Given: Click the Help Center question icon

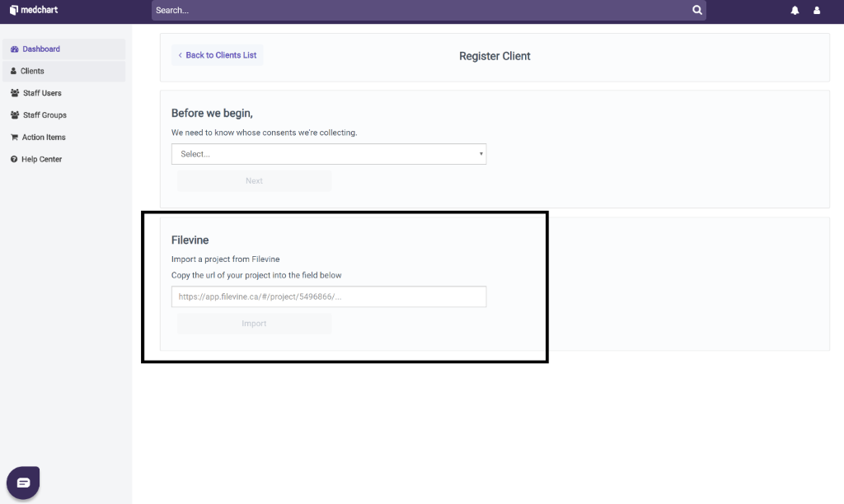Looking at the screenshot, I should (14, 159).
